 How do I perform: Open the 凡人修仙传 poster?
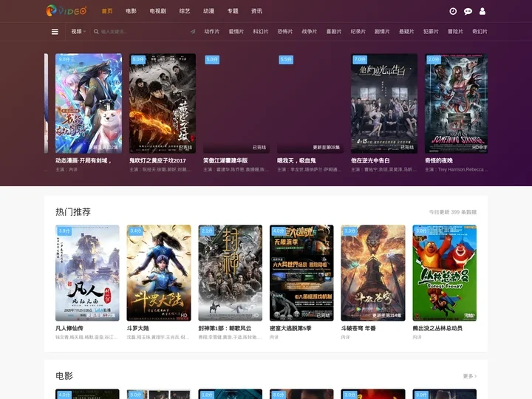click(x=87, y=273)
